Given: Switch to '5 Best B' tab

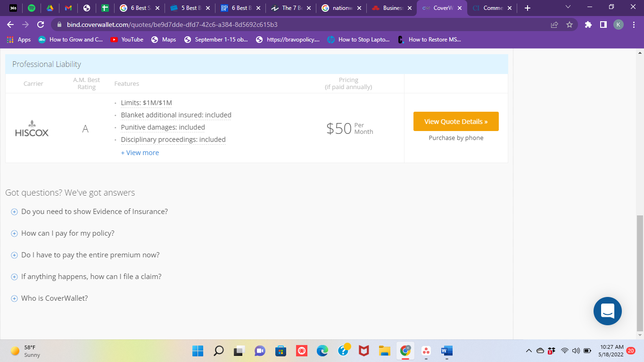Looking at the screenshot, I should pos(190,8).
